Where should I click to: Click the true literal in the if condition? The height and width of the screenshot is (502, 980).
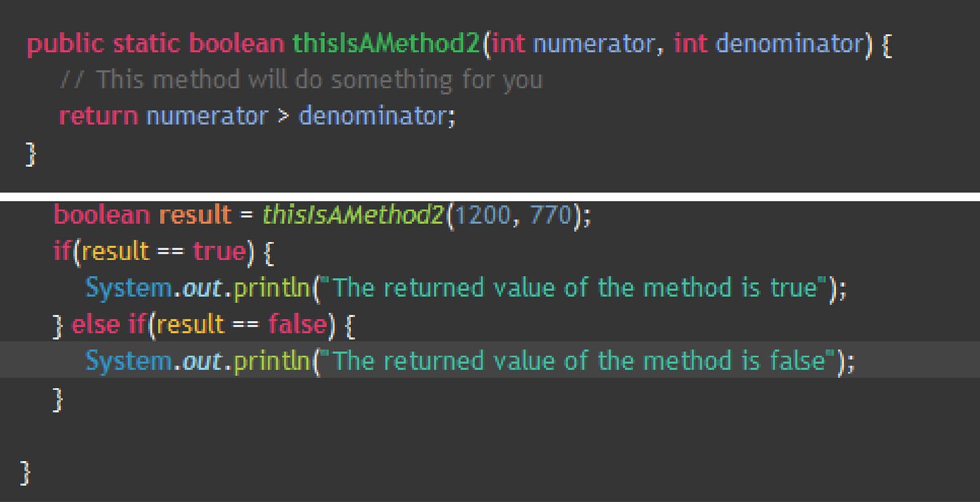(219, 251)
